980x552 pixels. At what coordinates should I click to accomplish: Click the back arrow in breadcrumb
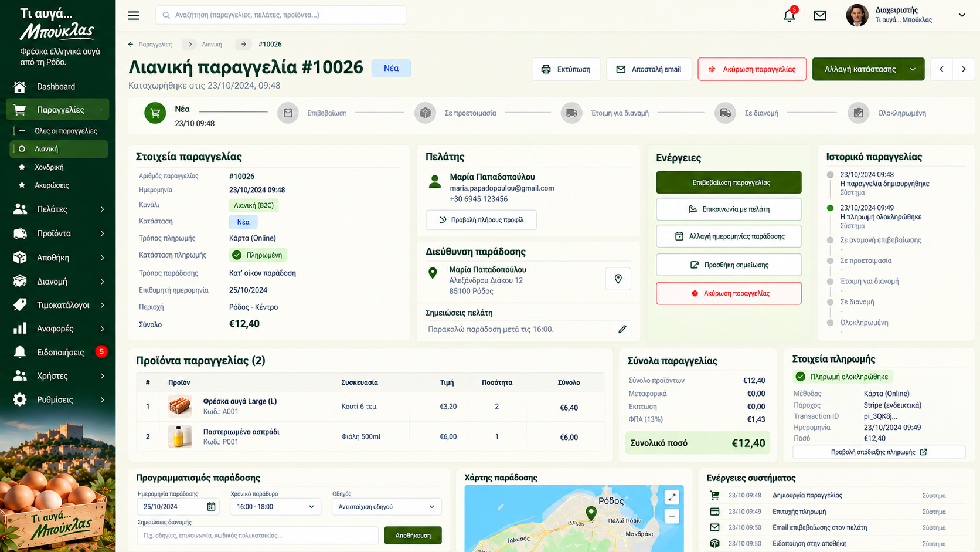coord(131,44)
